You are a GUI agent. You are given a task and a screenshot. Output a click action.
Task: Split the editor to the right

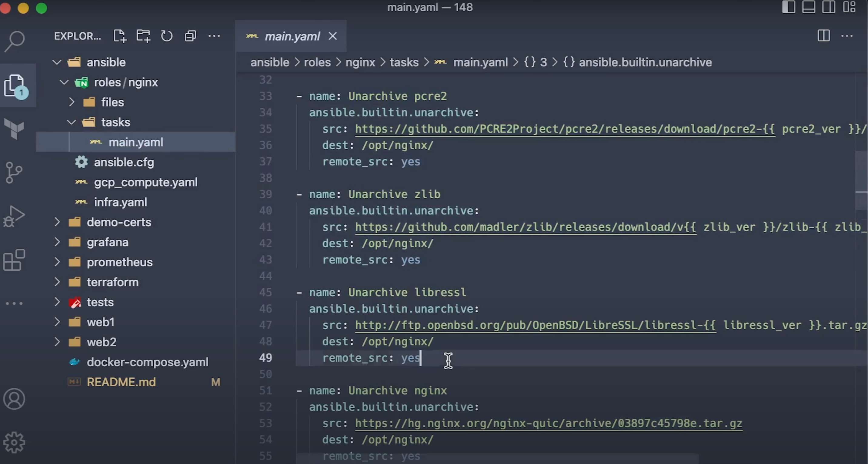(x=823, y=36)
